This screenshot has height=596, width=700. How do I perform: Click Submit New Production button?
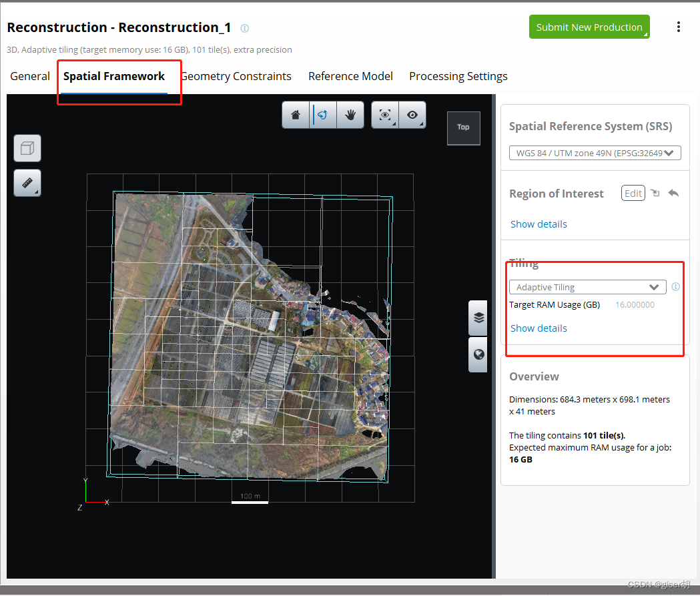click(589, 27)
